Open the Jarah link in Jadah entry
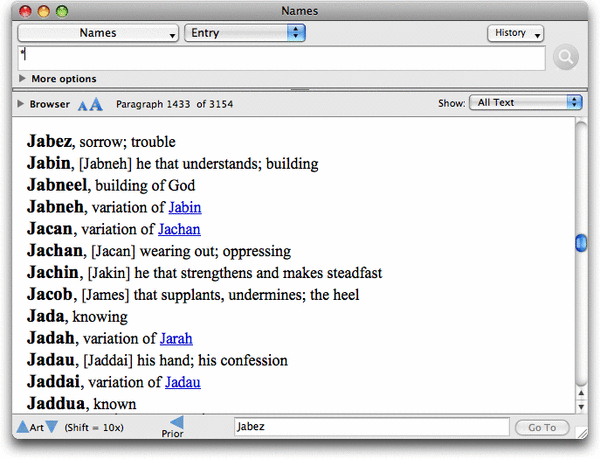Image resolution: width=600 pixels, height=459 pixels. pyautogui.click(x=176, y=338)
